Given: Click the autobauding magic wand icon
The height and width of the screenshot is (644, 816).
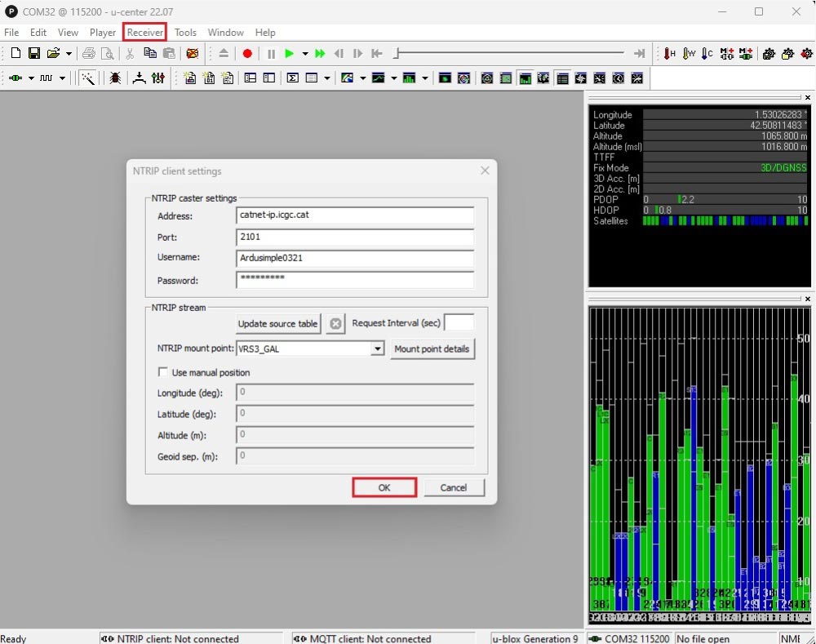Looking at the screenshot, I should click(x=87, y=78).
